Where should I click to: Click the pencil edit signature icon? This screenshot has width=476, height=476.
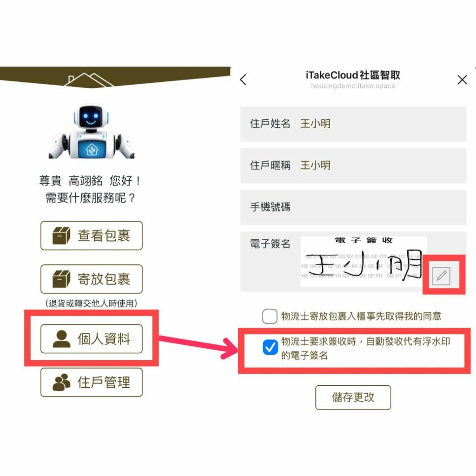click(441, 276)
